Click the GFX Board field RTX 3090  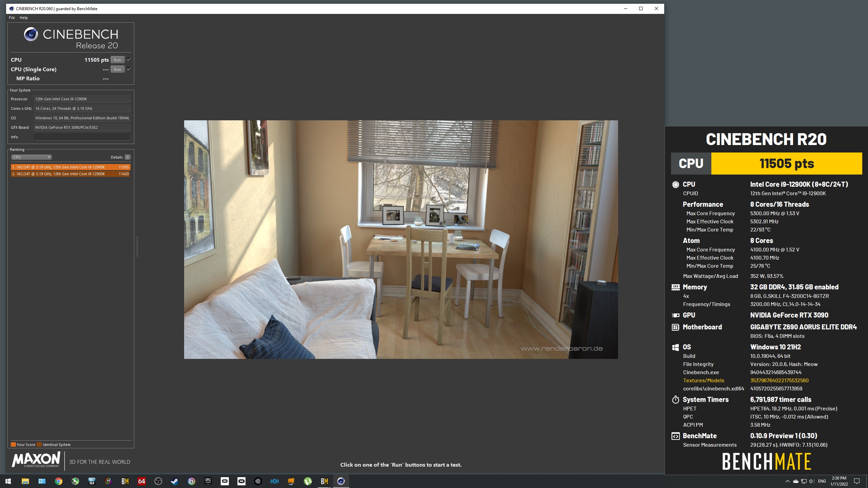(82, 127)
